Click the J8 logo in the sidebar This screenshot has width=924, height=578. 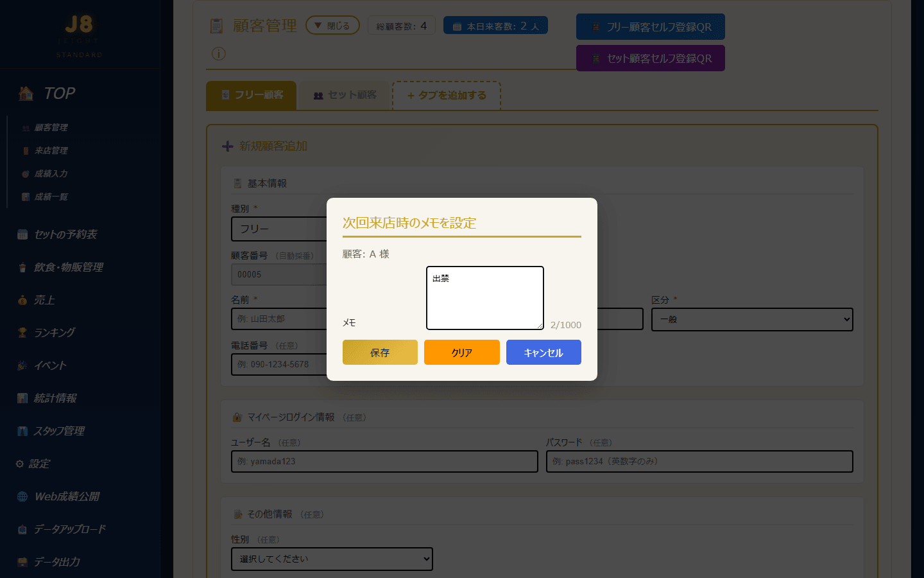(x=79, y=26)
